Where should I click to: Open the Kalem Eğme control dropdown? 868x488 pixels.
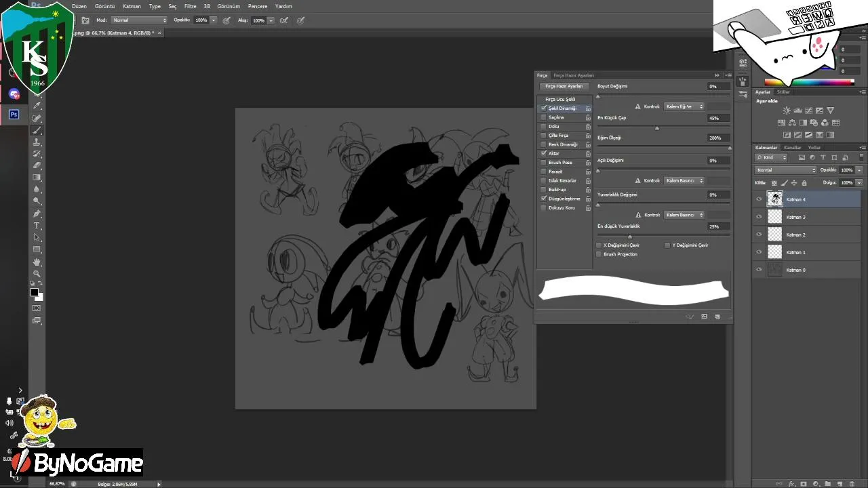[x=684, y=106]
